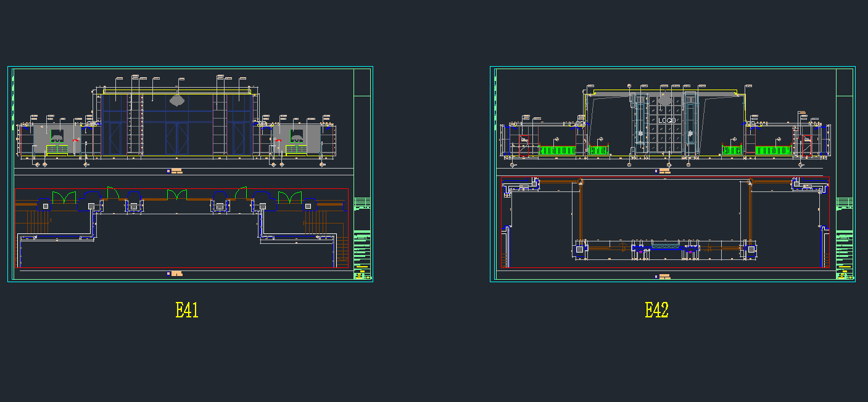
Task: Click the drawing title tag under E42 plan
Action: click(x=663, y=276)
